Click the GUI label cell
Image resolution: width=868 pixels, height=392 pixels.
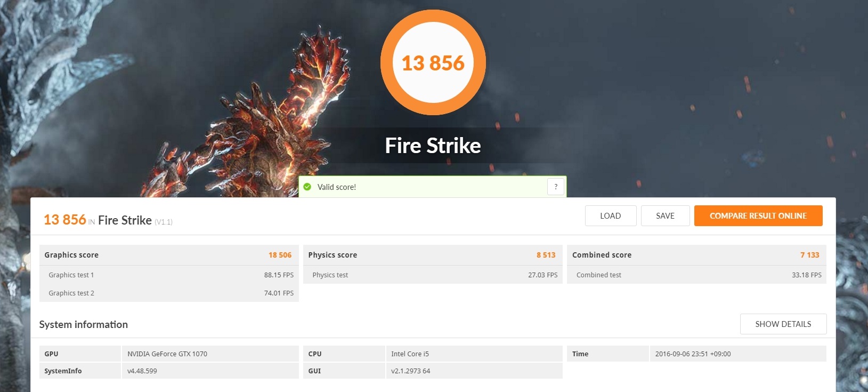pyautogui.click(x=344, y=371)
